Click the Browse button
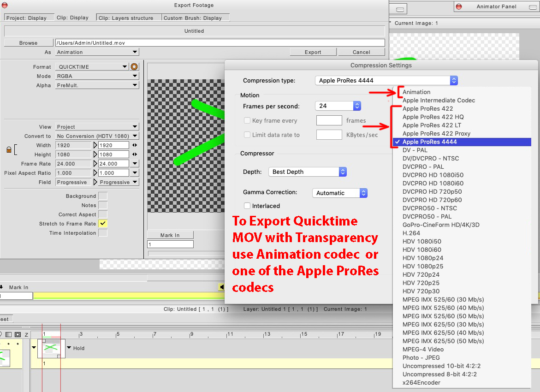 [29, 43]
